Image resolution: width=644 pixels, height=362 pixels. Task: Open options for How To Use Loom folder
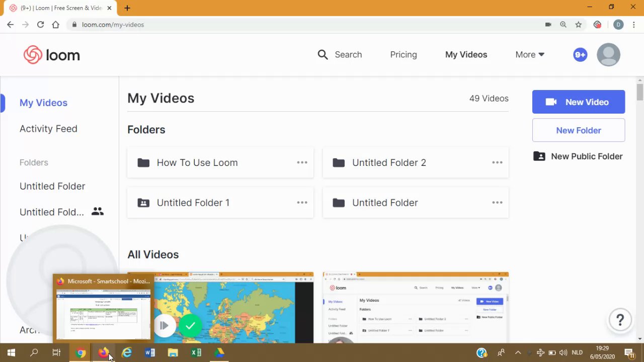click(x=302, y=162)
